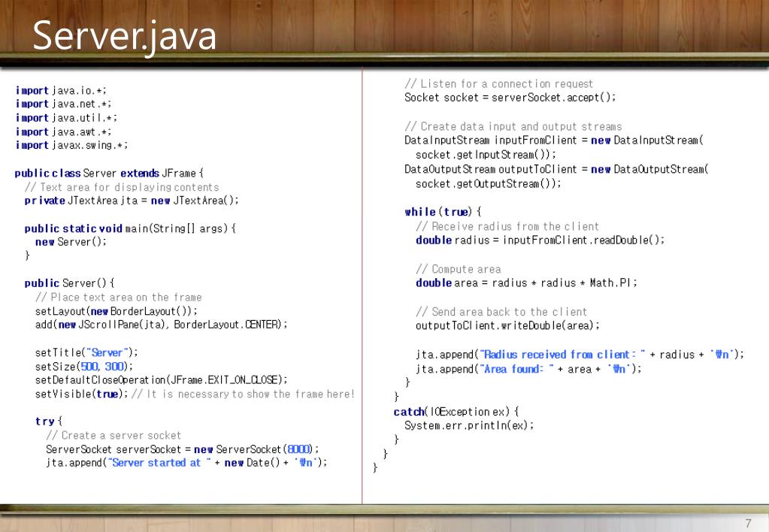
Task: Click the 'public Server() {' constructor line
Action: coord(69,283)
